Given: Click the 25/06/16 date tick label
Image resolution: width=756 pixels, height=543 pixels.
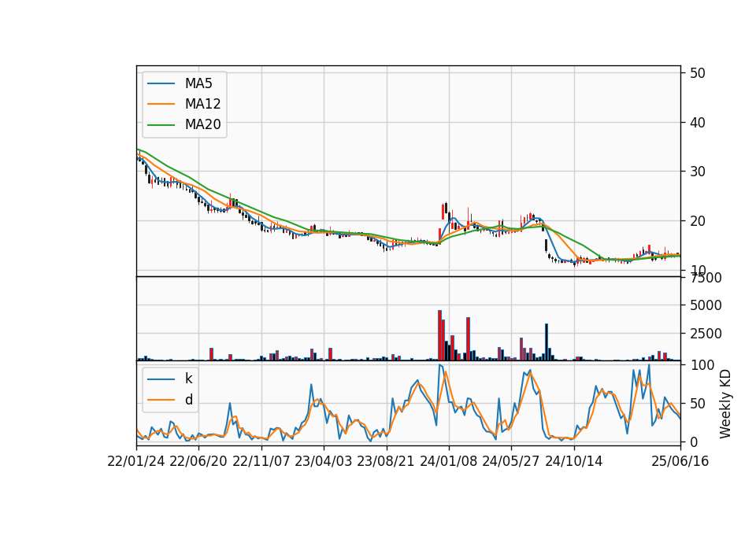Looking at the screenshot, I should coord(680,461).
